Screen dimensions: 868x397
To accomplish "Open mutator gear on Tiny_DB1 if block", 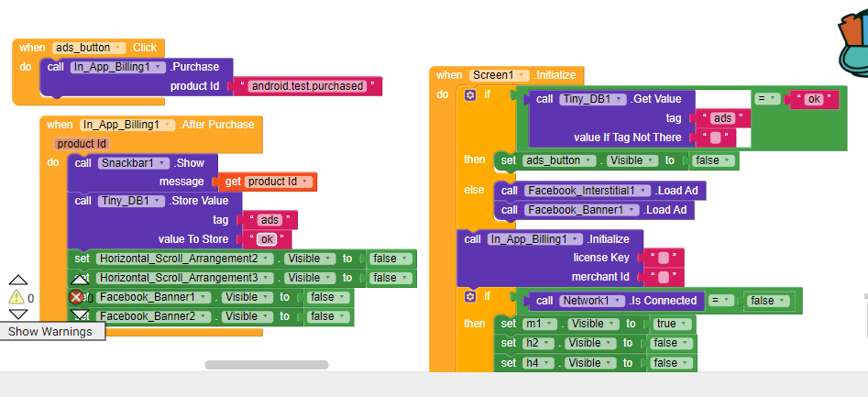I will tap(470, 95).
